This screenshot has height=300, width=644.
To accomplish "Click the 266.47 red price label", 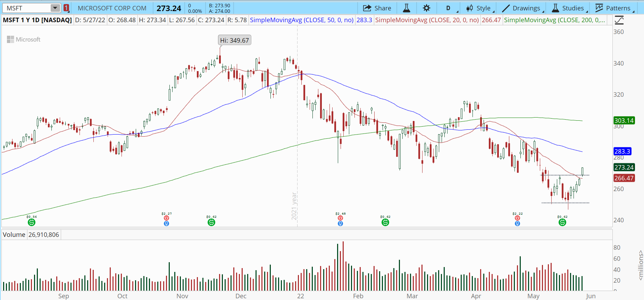I will pyautogui.click(x=624, y=178).
